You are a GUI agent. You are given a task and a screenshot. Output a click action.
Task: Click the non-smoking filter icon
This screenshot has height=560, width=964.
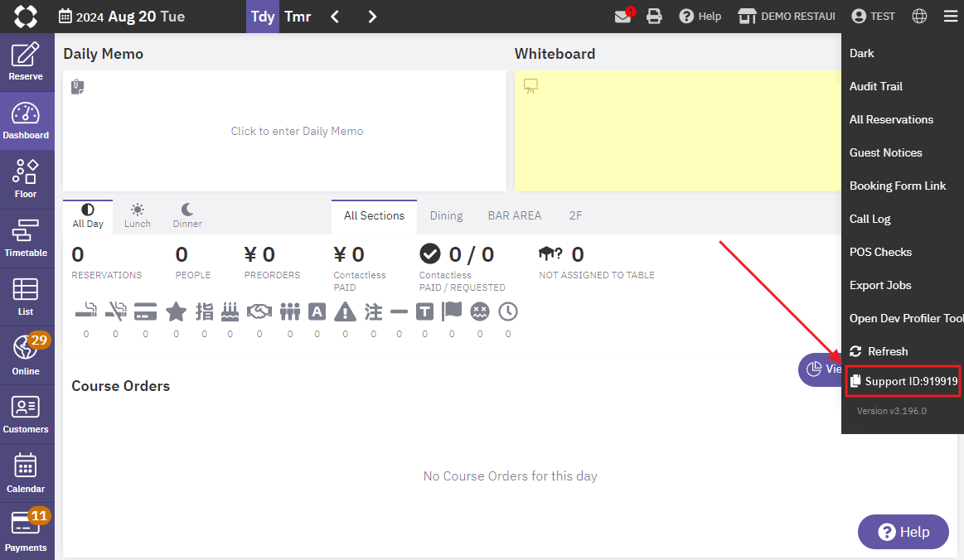(115, 311)
